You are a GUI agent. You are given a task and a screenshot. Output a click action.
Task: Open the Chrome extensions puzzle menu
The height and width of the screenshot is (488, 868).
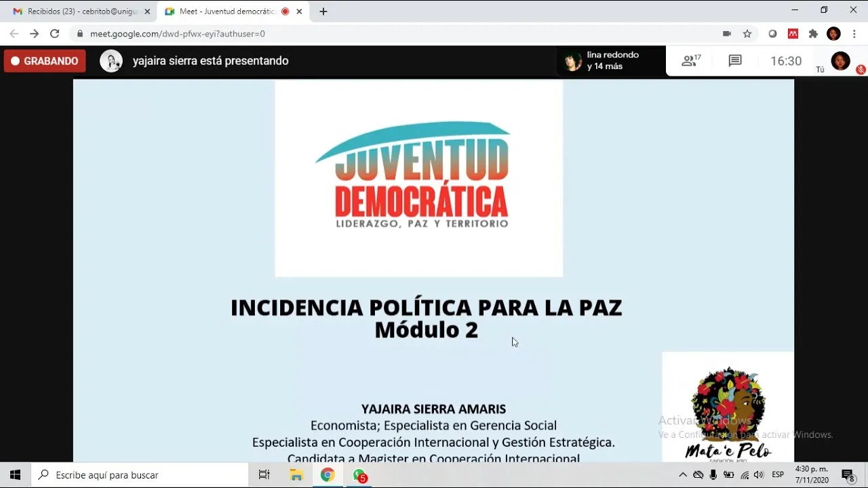(813, 34)
